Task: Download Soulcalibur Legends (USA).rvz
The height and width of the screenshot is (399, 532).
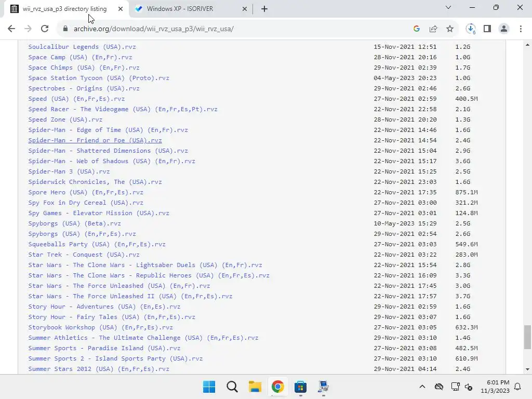Action: pos(82,47)
